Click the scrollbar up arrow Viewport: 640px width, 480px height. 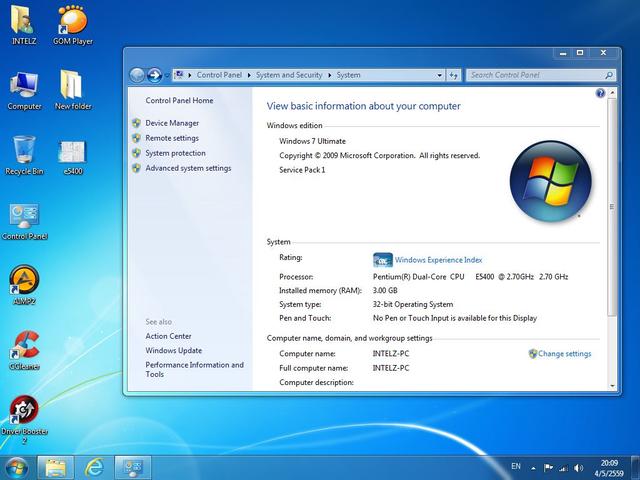(x=612, y=93)
